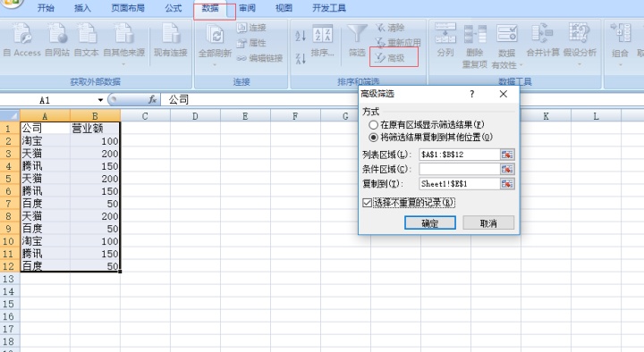
Task: Switch to the 插入 ribbon tab
Action: 82,8
